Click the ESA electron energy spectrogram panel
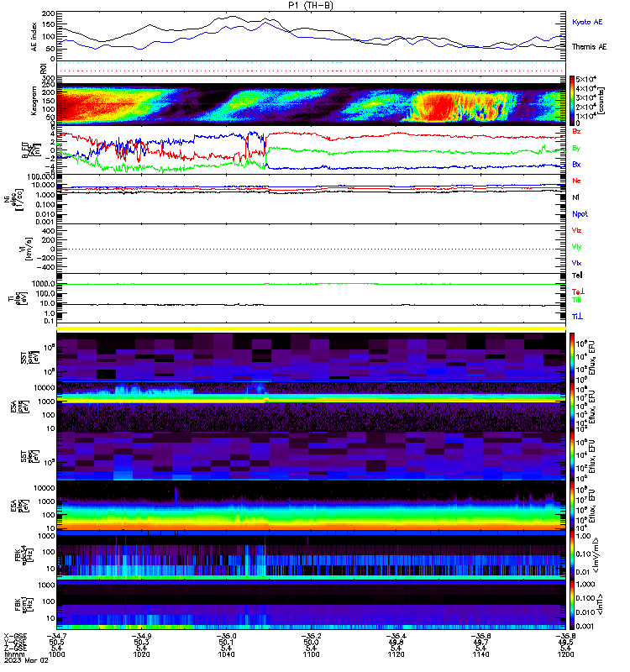Screen dimensions: 630x672 click(x=311, y=506)
